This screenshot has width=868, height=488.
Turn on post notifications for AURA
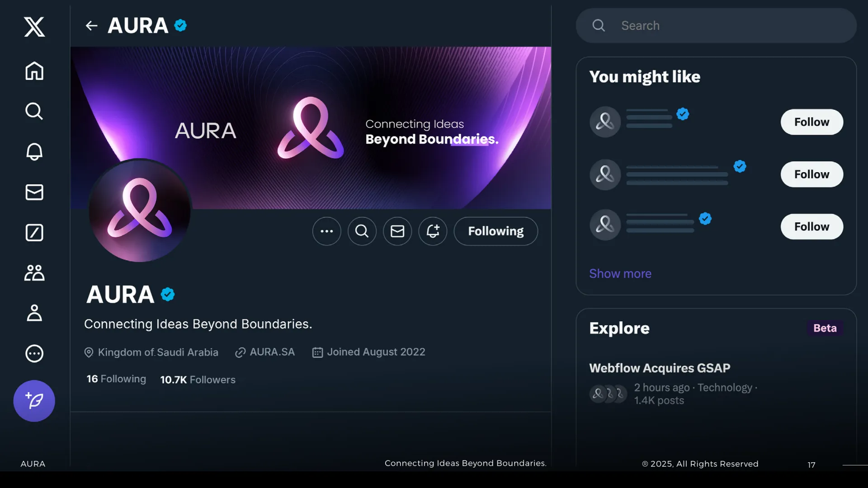(433, 231)
